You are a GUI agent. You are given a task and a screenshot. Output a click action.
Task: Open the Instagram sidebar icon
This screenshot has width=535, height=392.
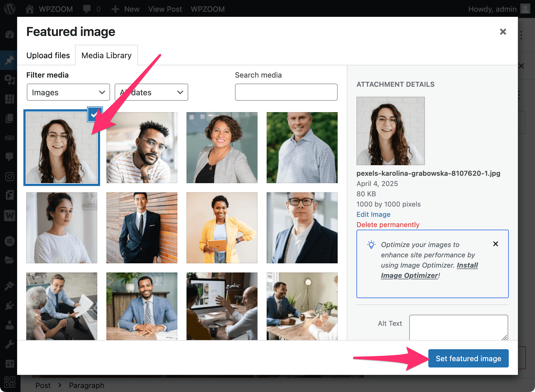(x=10, y=177)
